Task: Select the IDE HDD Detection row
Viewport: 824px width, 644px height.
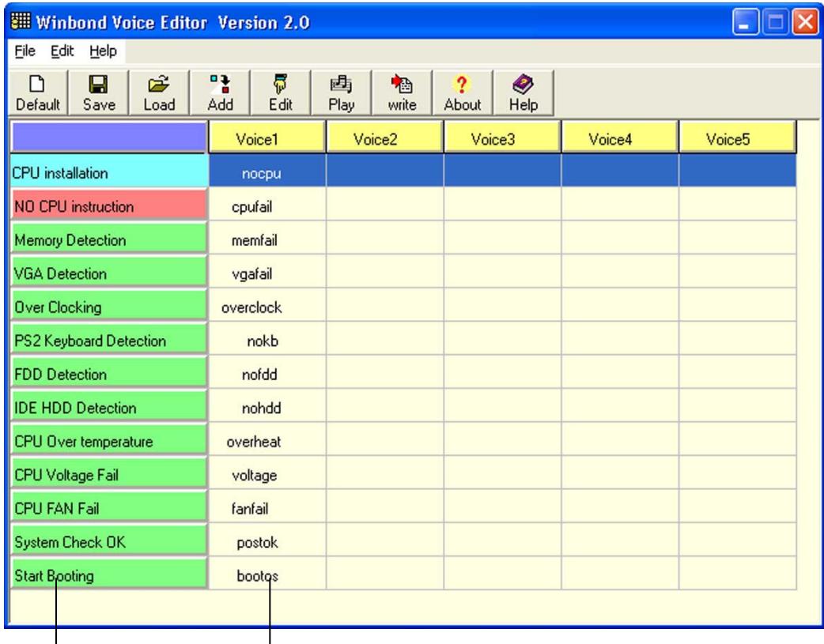Action: 109,407
